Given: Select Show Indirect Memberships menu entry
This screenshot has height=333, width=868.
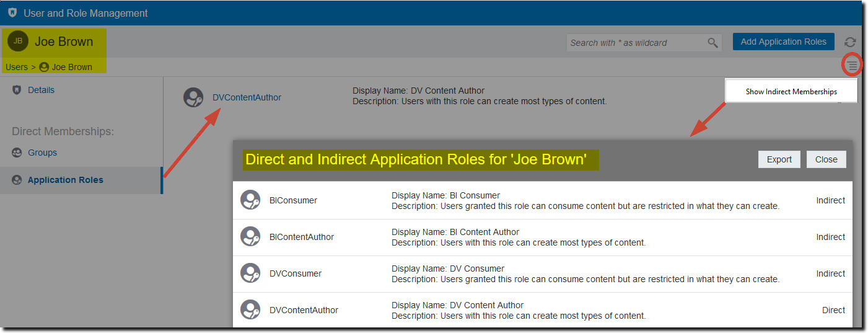Looking at the screenshot, I should 791,91.
